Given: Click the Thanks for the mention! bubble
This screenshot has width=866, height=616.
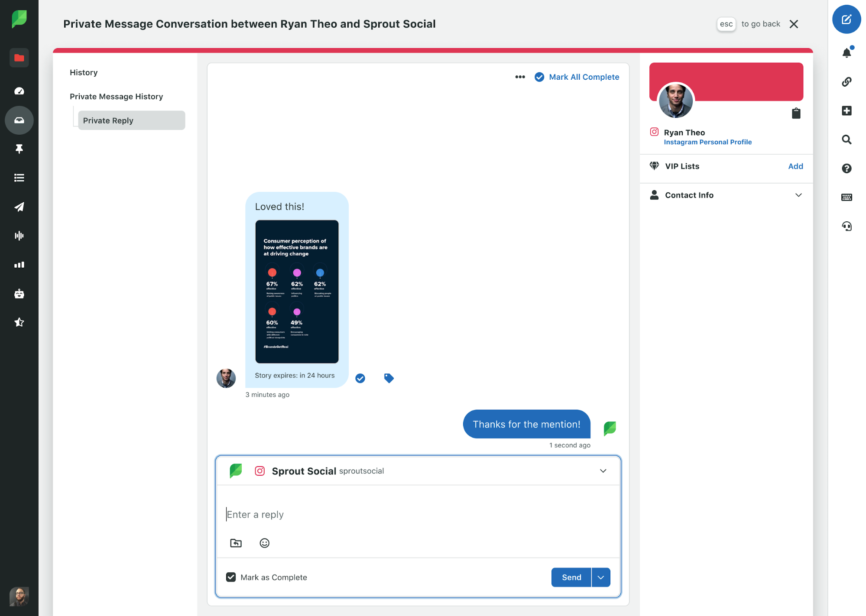Looking at the screenshot, I should (x=526, y=424).
